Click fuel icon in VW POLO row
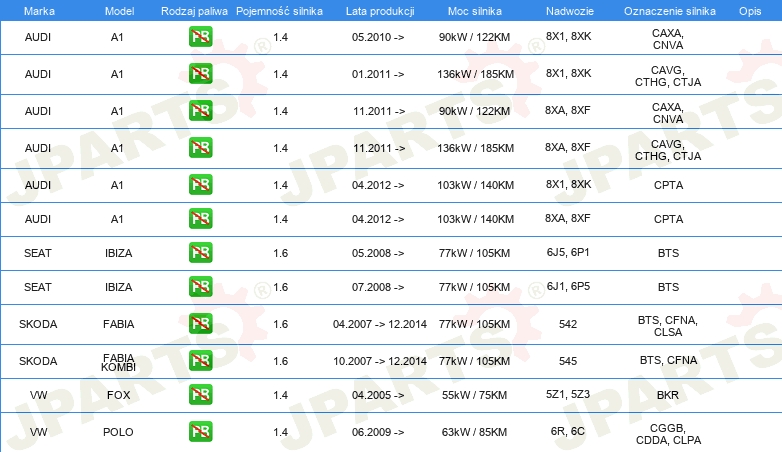This screenshot has height=452, width=782. pyautogui.click(x=200, y=432)
